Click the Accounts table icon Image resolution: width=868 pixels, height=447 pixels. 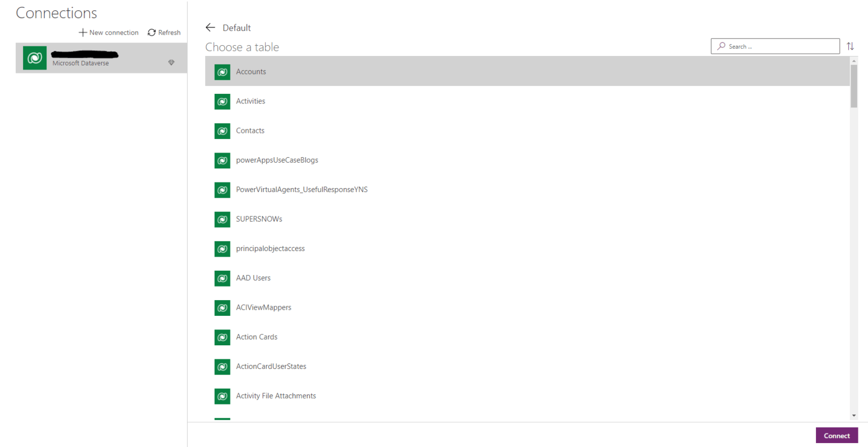(x=222, y=72)
